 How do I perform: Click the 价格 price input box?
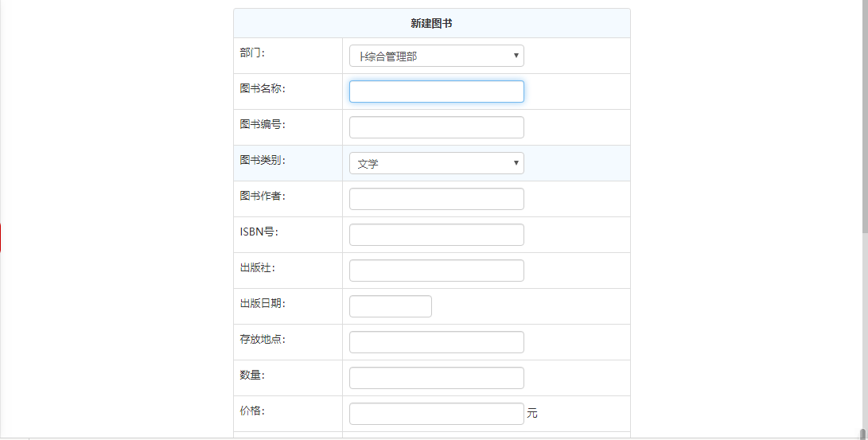(436, 414)
